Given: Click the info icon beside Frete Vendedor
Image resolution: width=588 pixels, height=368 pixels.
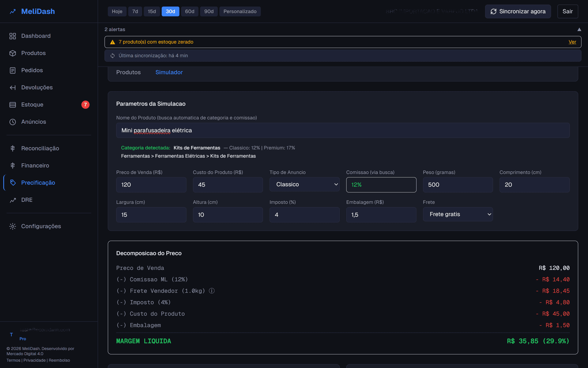Looking at the screenshot, I should (x=212, y=291).
